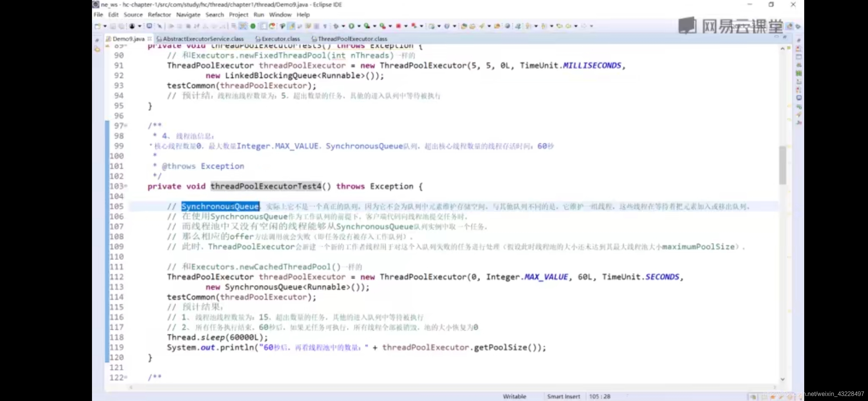Image resolution: width=868 pixels, height=401 pixels.
Task: Open the Help menu
Action: click(x=303, y=14)
